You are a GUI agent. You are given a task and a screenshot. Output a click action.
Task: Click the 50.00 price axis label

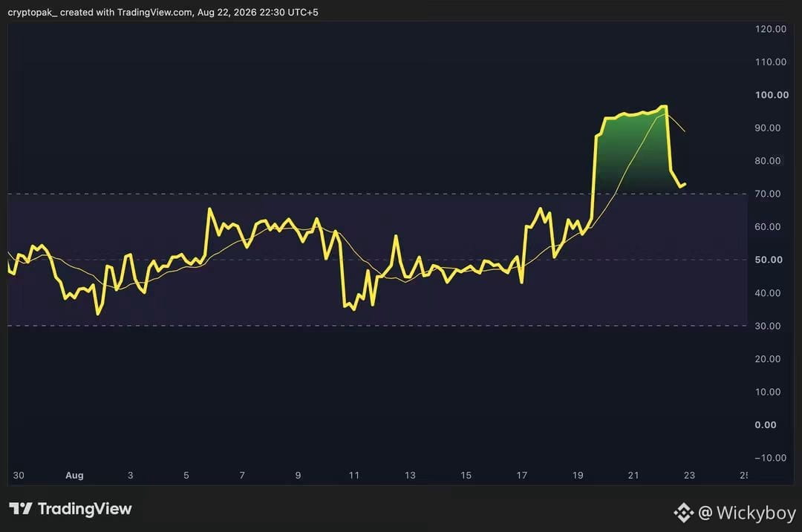pyautogui.click(x=769, y=260)
